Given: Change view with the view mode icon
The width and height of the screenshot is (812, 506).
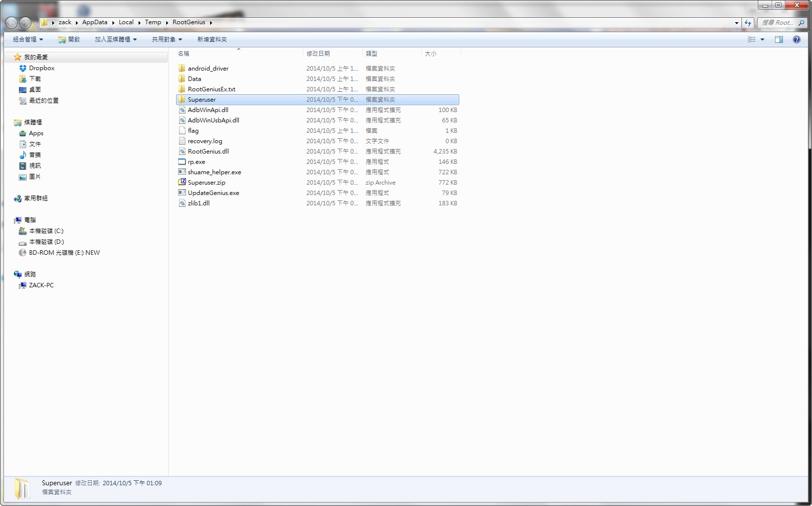Looking at the screenshot, I should 752,39.
